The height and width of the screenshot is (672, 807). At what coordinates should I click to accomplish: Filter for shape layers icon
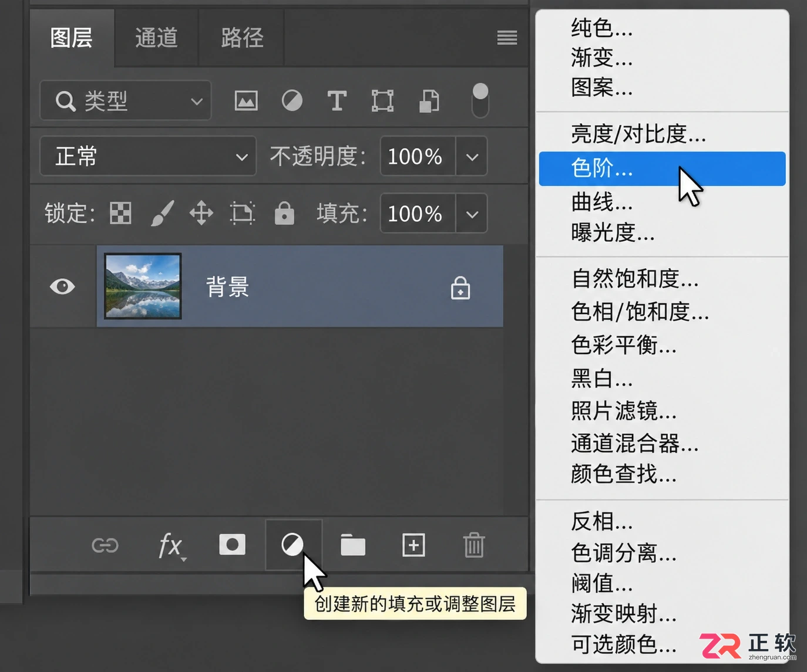(x=382, y=101)
